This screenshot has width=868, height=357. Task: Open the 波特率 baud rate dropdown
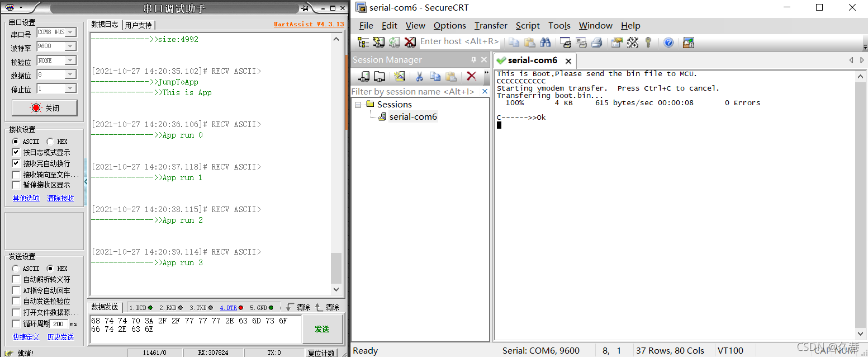coord(70,46)
